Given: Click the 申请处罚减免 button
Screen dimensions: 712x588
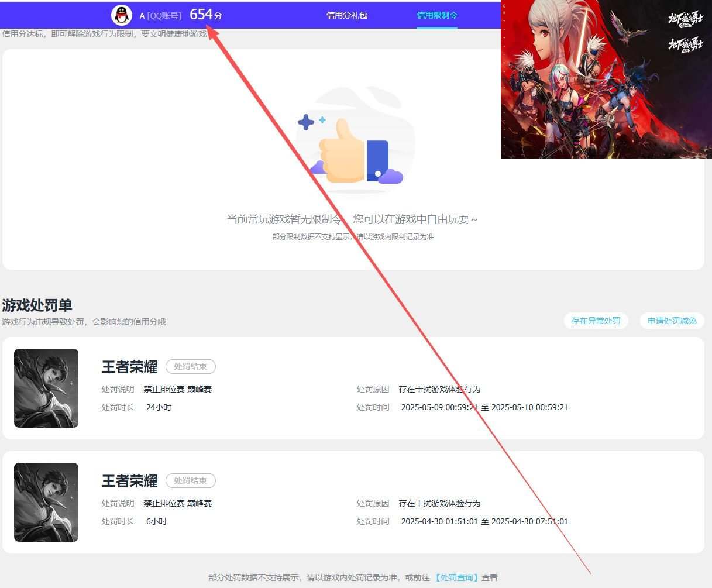Looking at the screenshot, I should click(672, 321).
